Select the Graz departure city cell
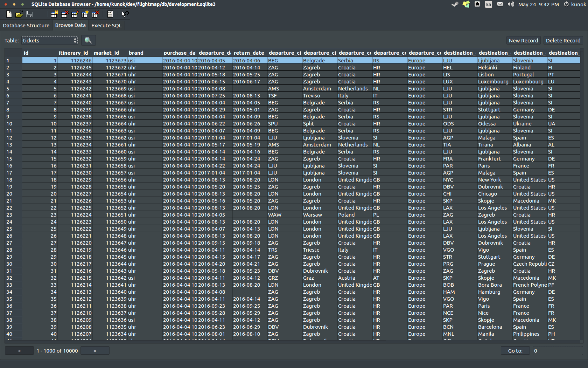Image resolution: width=588 pixels, height=368 pixels. (x=320, y=278)
